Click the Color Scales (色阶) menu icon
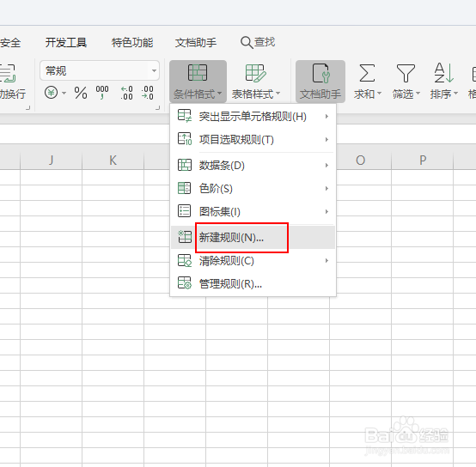 coord(184,188)
